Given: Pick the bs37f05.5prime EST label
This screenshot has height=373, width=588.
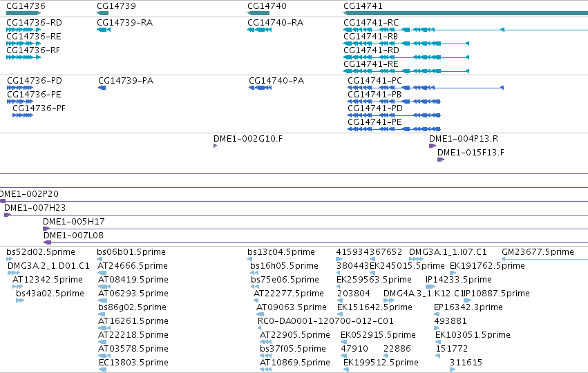Looking at the screenshot, I should (x=293, y=349).
